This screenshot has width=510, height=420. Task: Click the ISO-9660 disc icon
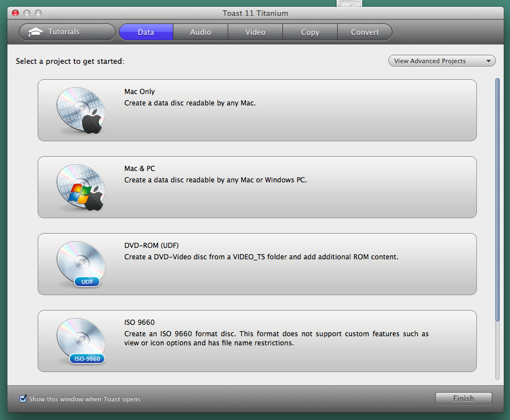pos(81,341)
